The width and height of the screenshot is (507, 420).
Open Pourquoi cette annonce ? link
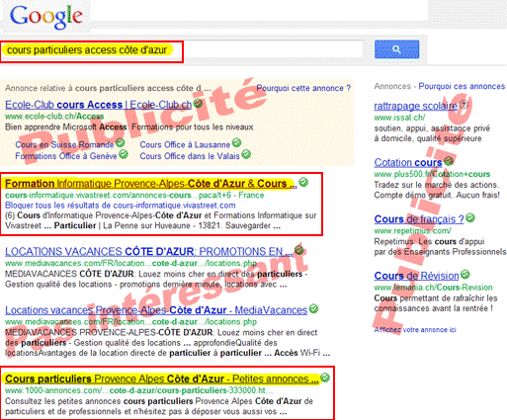click(303, 88)
